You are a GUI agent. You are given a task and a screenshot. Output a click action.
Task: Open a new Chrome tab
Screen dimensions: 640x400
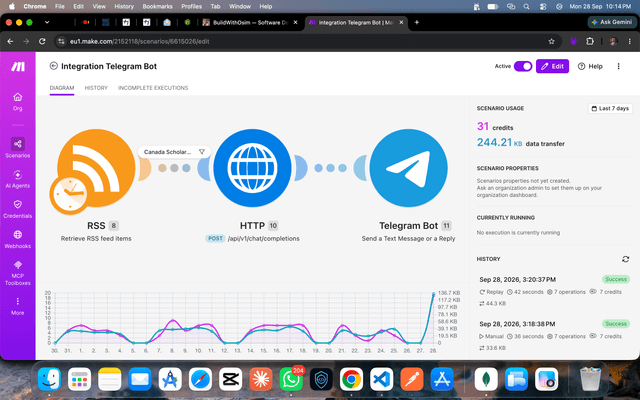(416, 22)
